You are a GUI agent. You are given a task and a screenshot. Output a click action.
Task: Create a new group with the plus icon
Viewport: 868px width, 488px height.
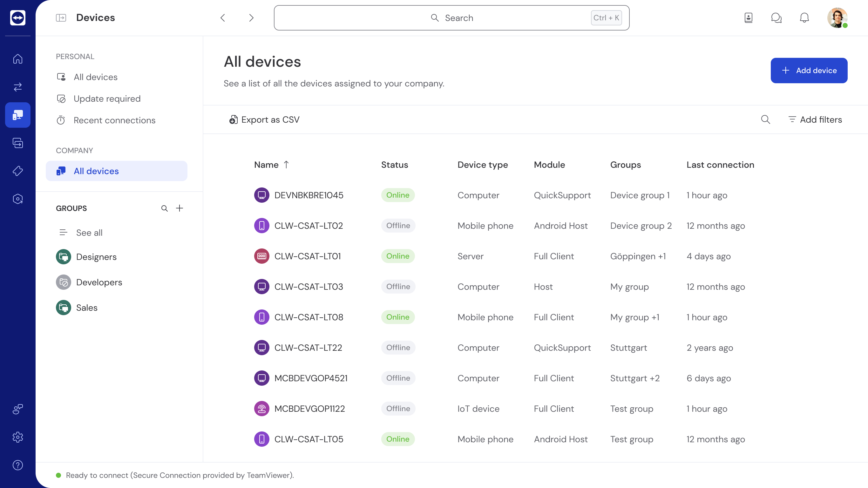180,208
